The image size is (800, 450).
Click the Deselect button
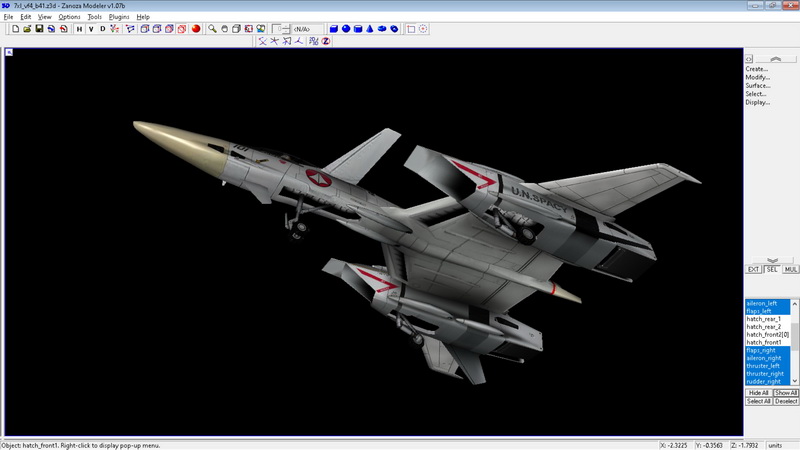pos(786,402)
